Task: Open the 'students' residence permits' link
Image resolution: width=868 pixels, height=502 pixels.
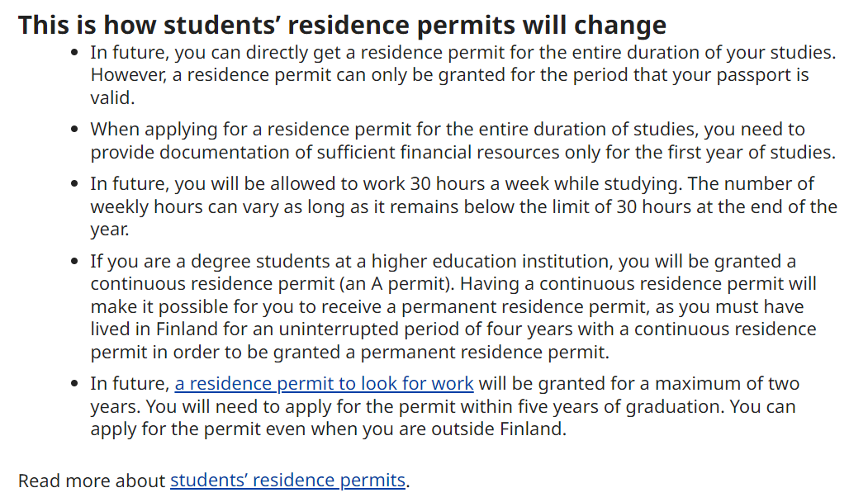Action: tap(288, 480)
